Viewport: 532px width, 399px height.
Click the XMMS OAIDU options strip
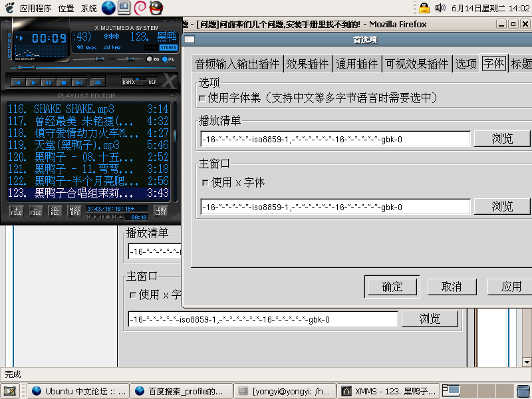(9, 45)
